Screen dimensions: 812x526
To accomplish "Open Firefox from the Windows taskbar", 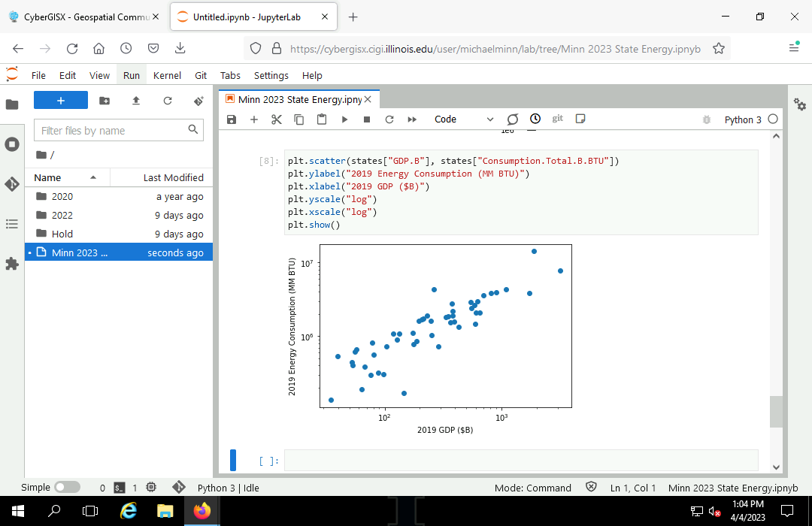I will pyautogui.click(x=201, y=511).
